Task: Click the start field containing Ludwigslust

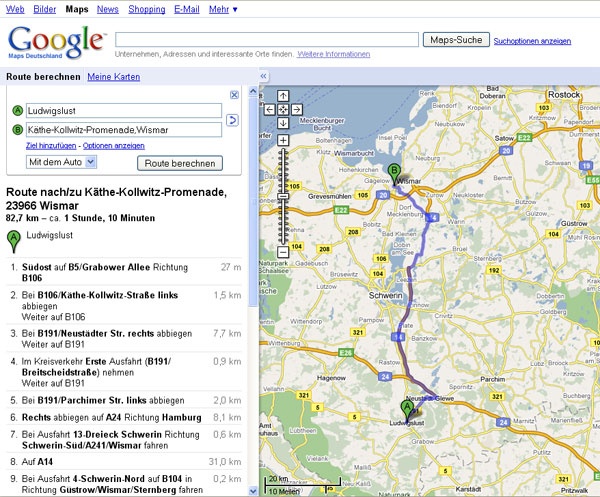Action: [x=124, y=111]
